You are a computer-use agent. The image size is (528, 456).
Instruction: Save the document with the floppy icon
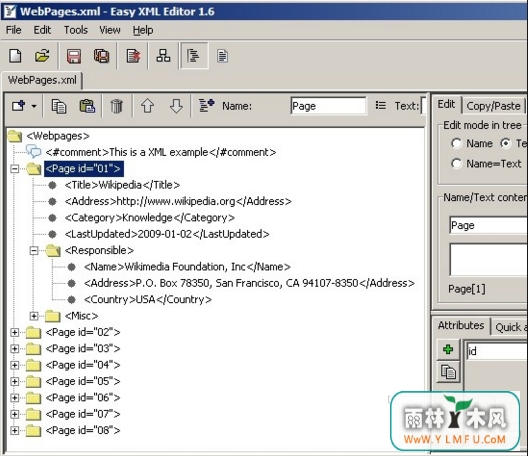click(x=74, y=56)
